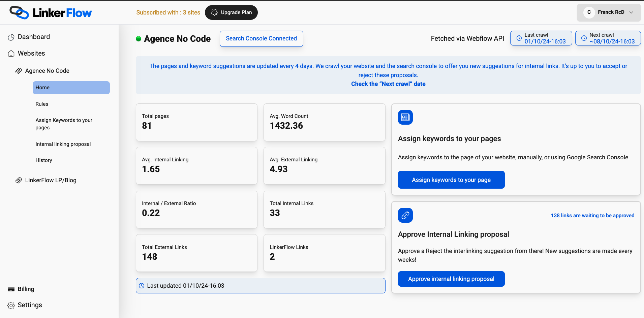Click the 138 links are waiting to be approved link

coord(592,216)
